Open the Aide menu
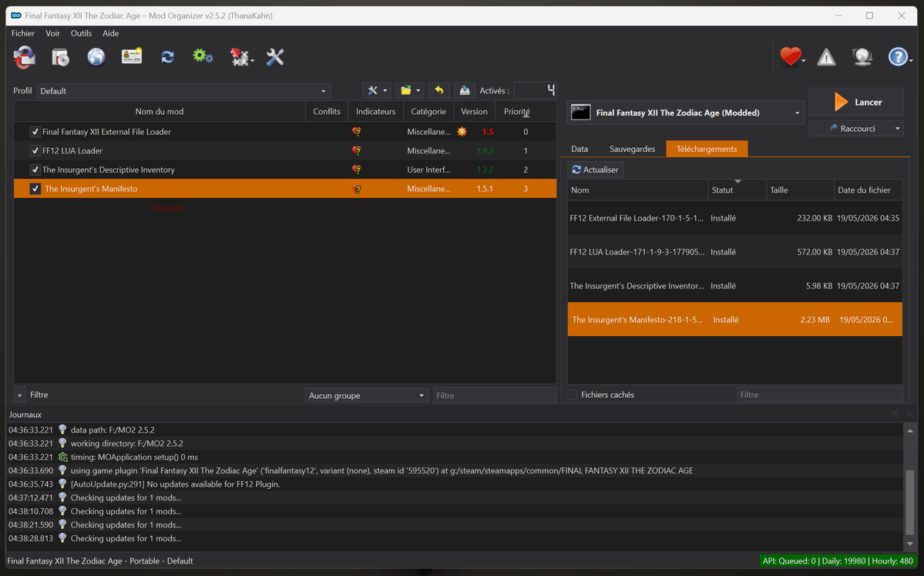The width and height of the screenshot is (924, 576). pos(111,33)
